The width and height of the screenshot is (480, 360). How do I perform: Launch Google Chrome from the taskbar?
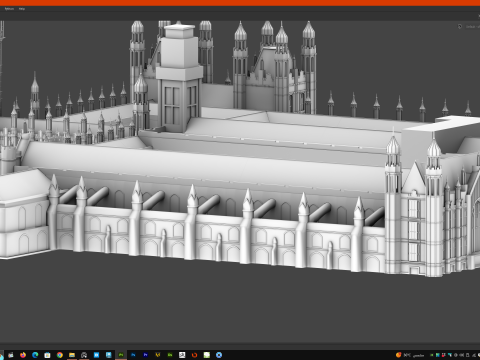point(60,355)
